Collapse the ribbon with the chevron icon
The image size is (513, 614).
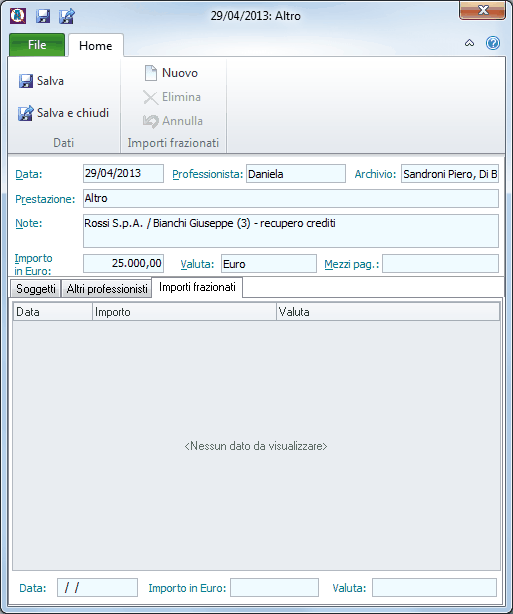(x=470, y=43)
